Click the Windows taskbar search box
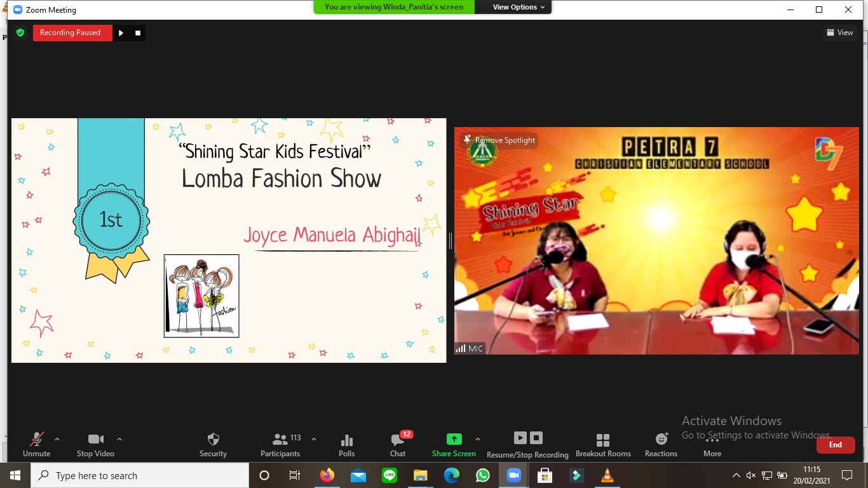The width and height of the screenshot is (868, 488). point(140,475)
